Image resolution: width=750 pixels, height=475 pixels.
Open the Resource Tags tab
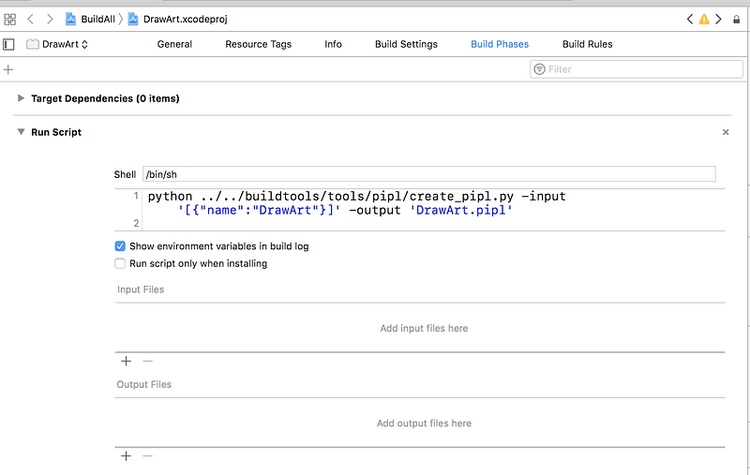(x=258, y=44)
